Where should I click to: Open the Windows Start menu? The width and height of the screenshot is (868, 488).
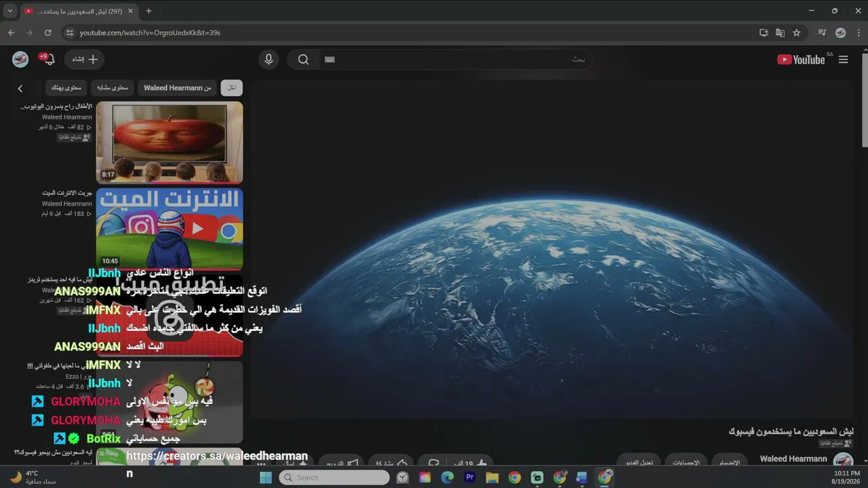click(x=266, y=478)
